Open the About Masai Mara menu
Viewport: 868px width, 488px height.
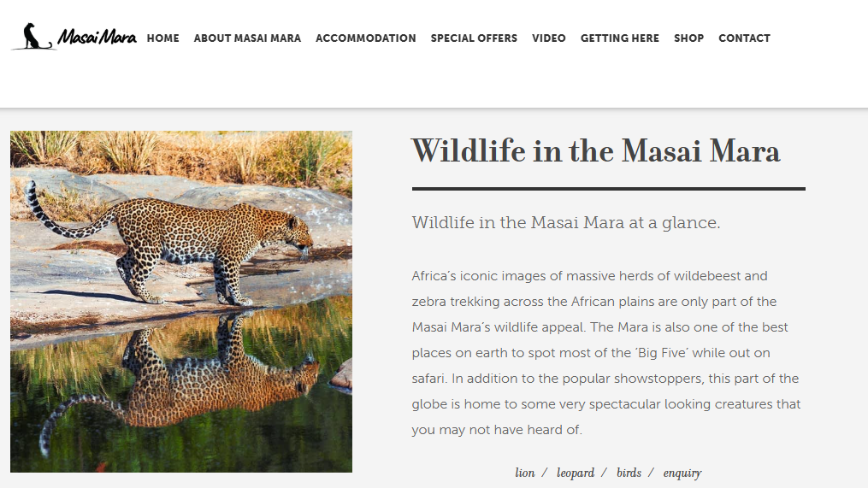pyautogui.click(x=247, y=38)
